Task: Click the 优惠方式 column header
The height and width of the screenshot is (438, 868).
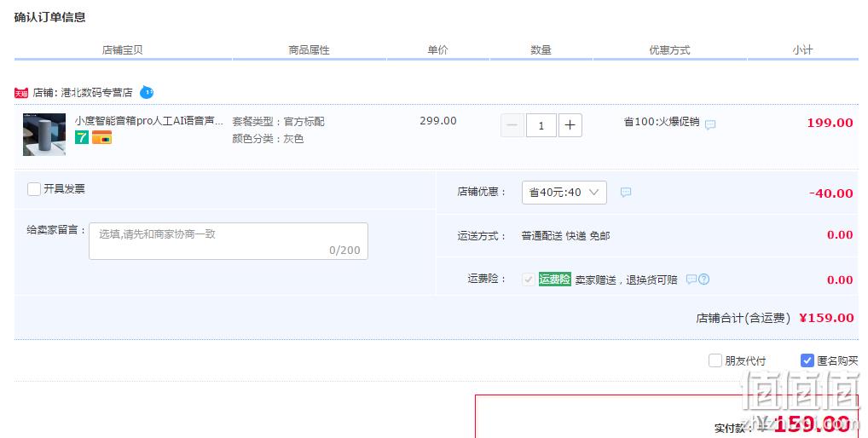Action: tap(670, 49)
